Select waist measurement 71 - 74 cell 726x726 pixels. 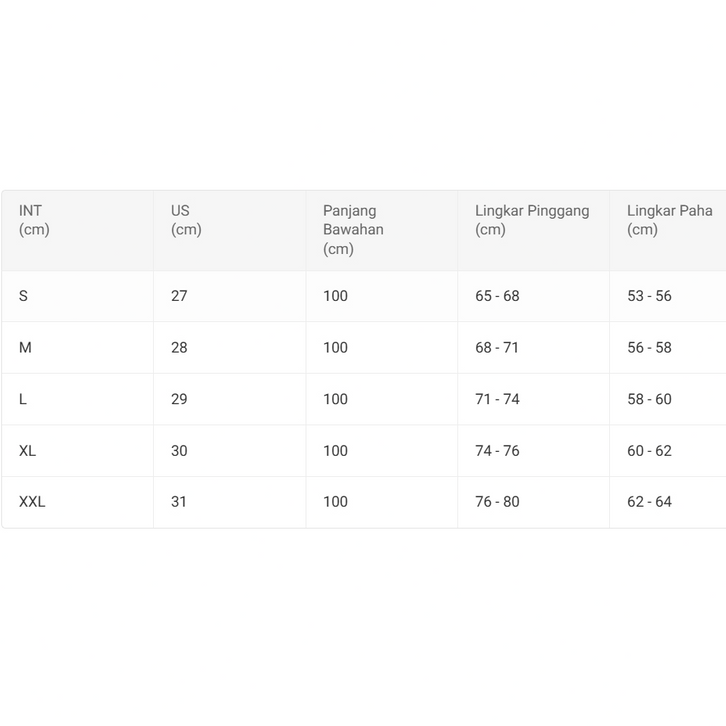pyautogui.click(x=497, y=399)
